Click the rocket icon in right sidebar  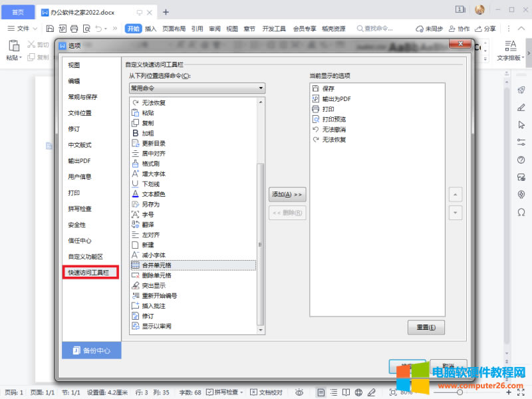[x=522, y=90]
